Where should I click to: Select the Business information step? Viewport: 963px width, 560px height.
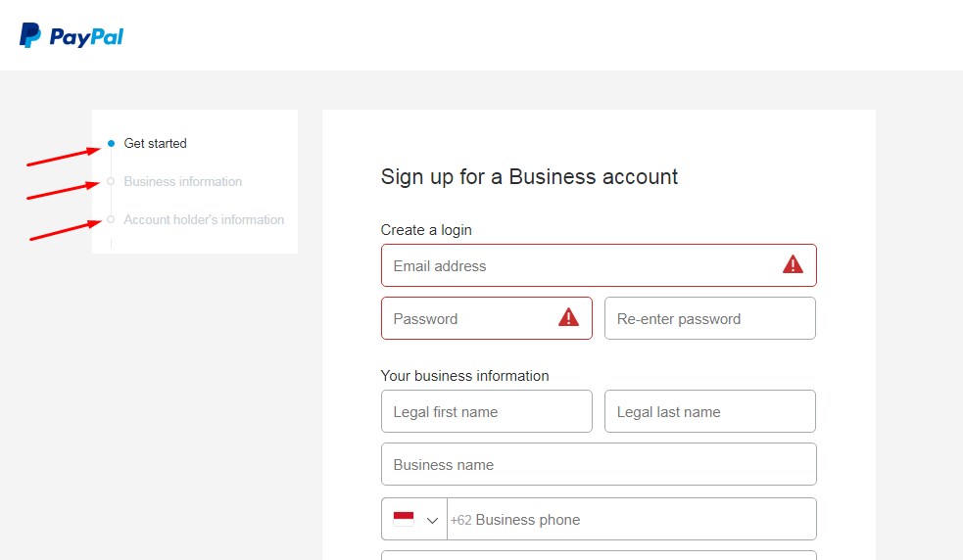(x=183, y=182)
